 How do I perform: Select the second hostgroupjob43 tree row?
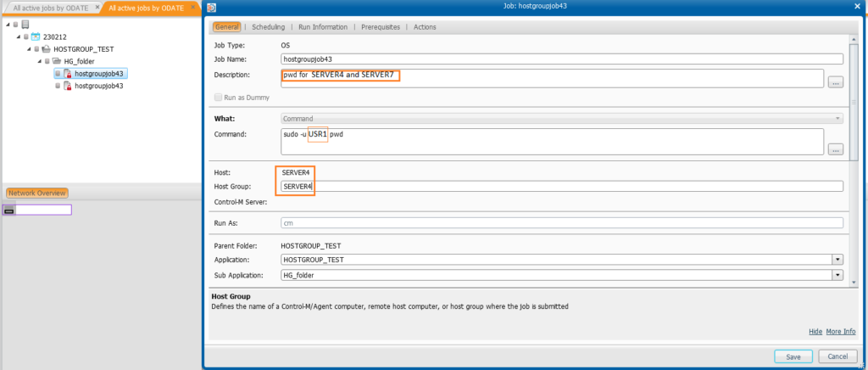[x=98, y=86]
